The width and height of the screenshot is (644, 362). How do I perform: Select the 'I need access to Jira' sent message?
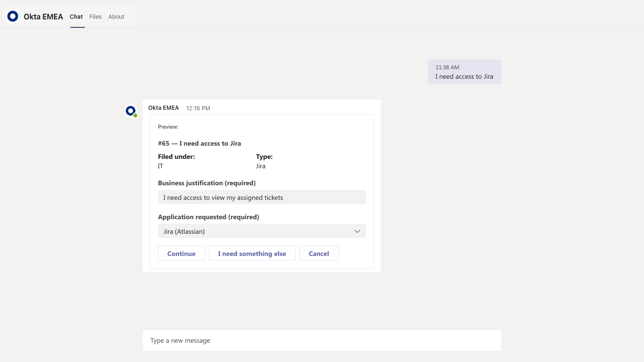[464, 76]
